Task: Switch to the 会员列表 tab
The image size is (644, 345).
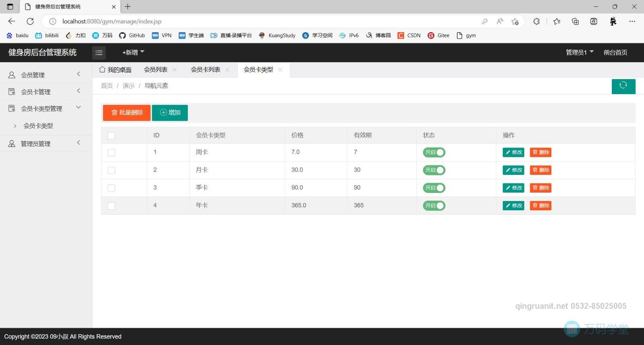Action: [x=155, y=70]
